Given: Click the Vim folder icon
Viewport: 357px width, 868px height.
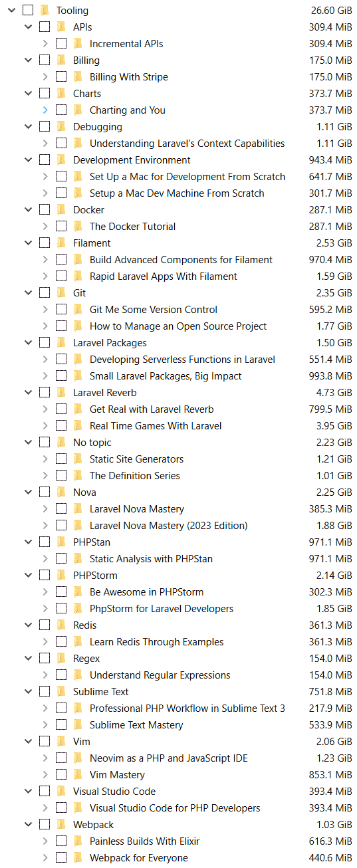Looking at the screenshot, I should 61,741.
